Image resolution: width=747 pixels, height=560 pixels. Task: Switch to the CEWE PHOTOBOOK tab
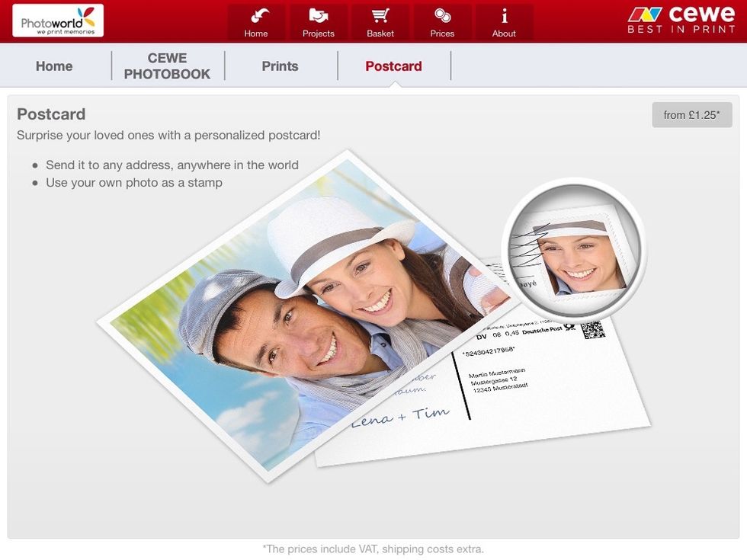(167, 66)
